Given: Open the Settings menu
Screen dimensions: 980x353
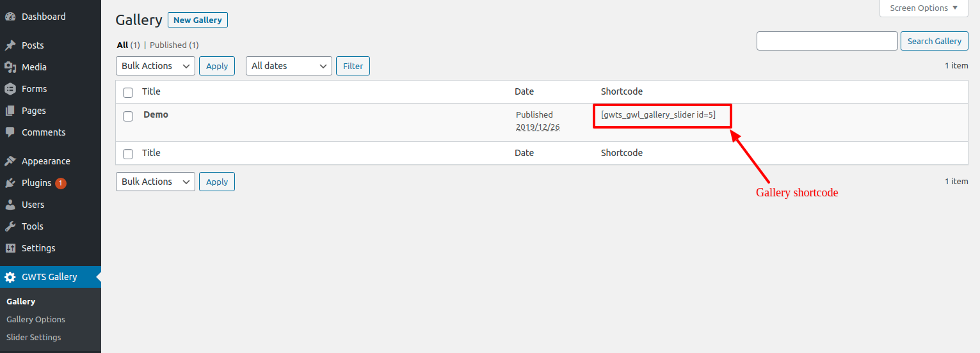Looking at the screenshot, I should [x=51, y=248].
